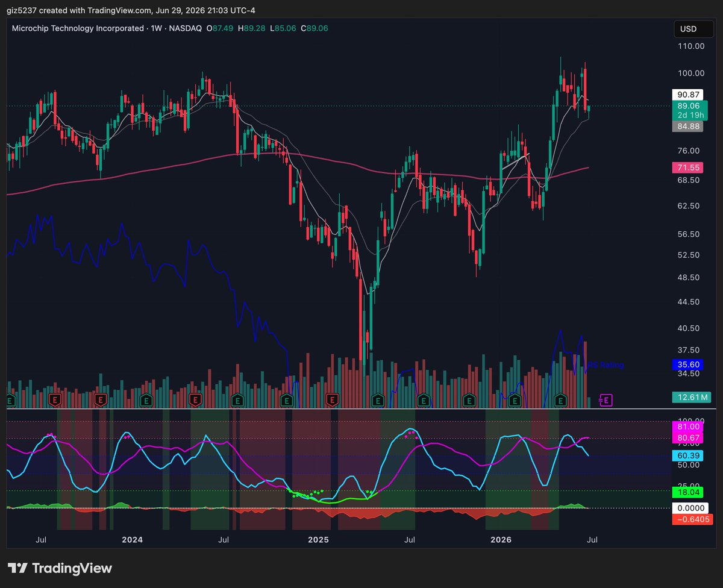Click the red earnings E marker just after 2025 label
The height and width of the screenshot is (588, 723).
click(x=332, y=399)
